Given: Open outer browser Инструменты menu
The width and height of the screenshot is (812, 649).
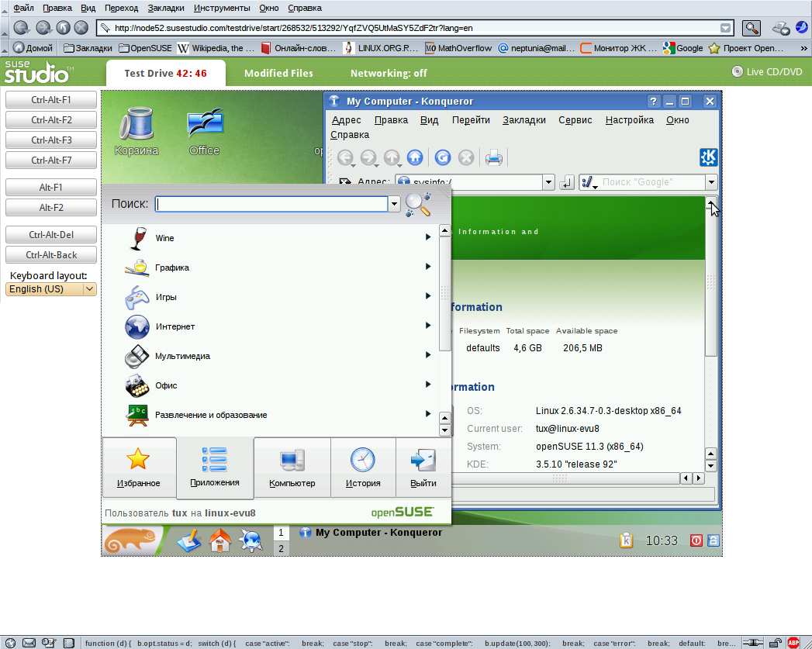Looking at the screenshot, I should [222, 8].
